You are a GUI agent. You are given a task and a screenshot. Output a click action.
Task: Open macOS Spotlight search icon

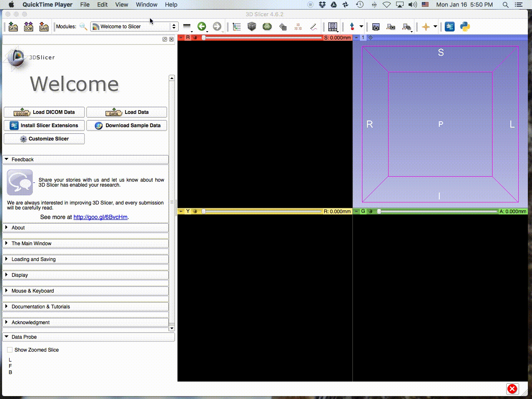tap(505, 5)
